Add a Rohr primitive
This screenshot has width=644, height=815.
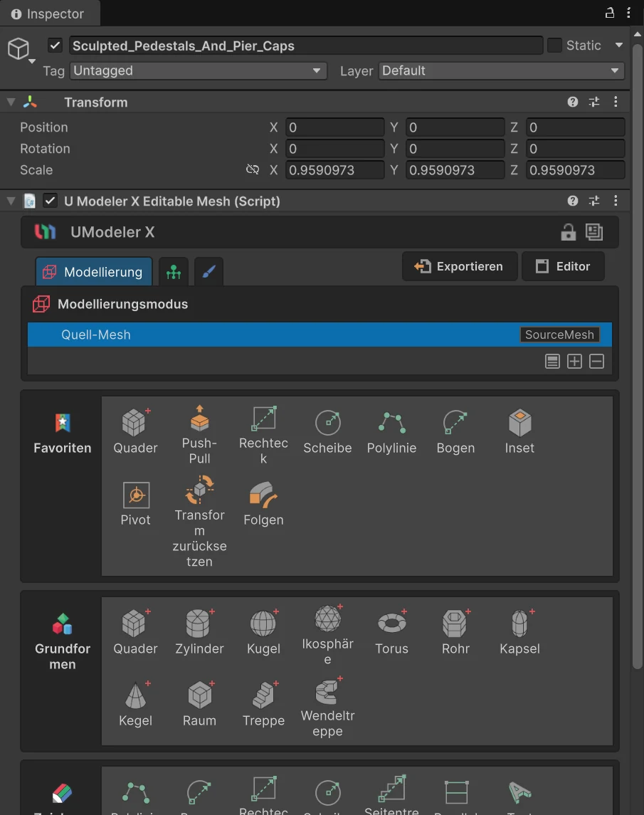455,632
